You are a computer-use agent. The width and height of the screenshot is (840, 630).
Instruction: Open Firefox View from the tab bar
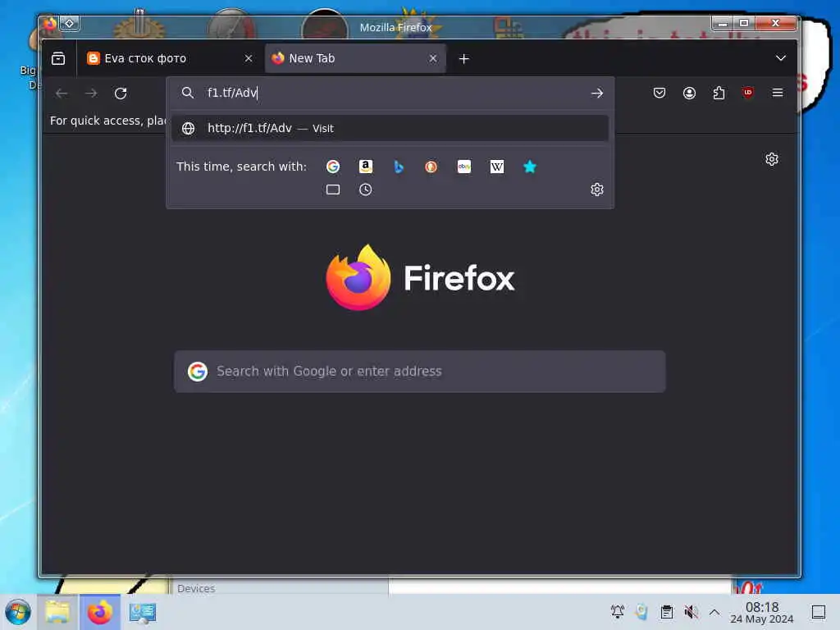pos(58,58)
